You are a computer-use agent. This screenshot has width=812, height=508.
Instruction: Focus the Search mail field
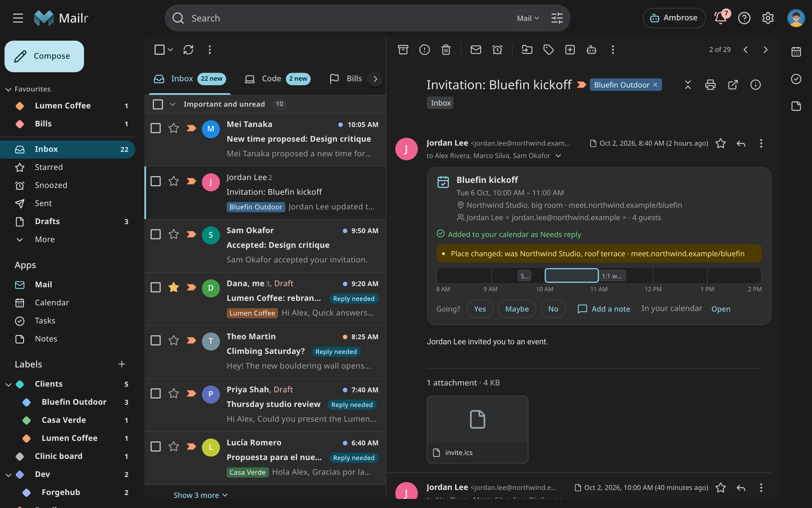tap(349, 18)
